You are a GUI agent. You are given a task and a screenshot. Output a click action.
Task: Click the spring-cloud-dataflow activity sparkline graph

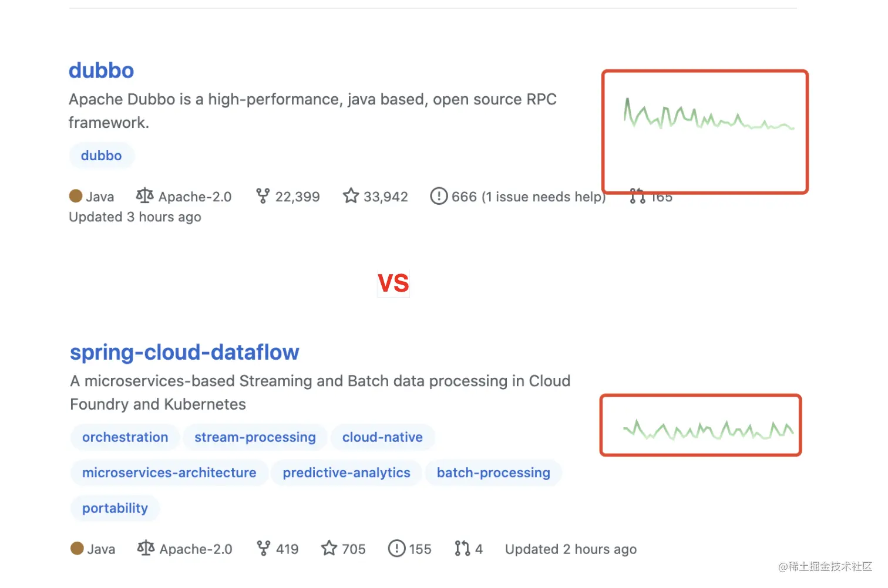(708, 430)
